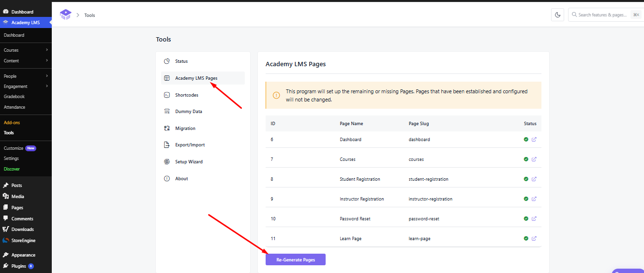The height and width of the screenshot is (273, 644).
Task: Open Settings in sidebar
Action: coord(11,158)
